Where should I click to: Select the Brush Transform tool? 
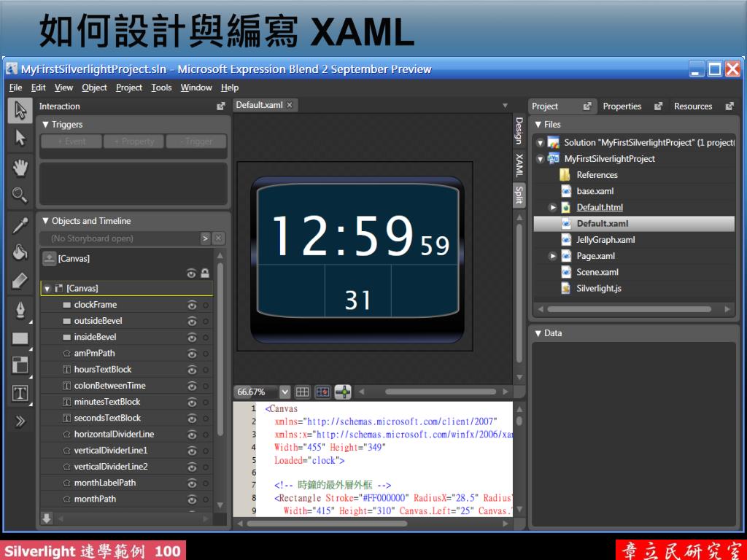tap(20, 281)
